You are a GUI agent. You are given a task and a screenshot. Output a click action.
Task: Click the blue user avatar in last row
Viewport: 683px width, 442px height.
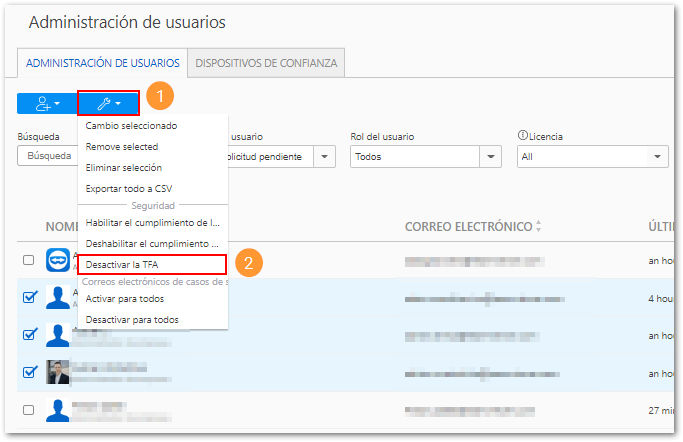[58, 410]
